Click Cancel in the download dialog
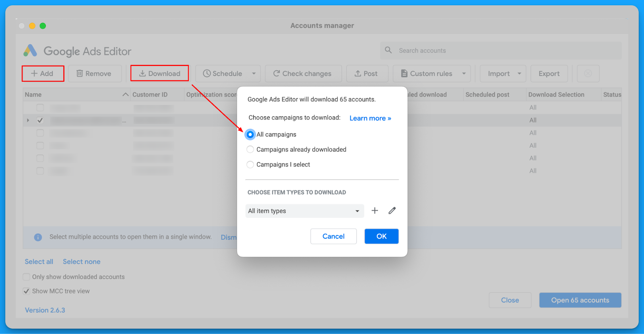 (x=333, y=236)
